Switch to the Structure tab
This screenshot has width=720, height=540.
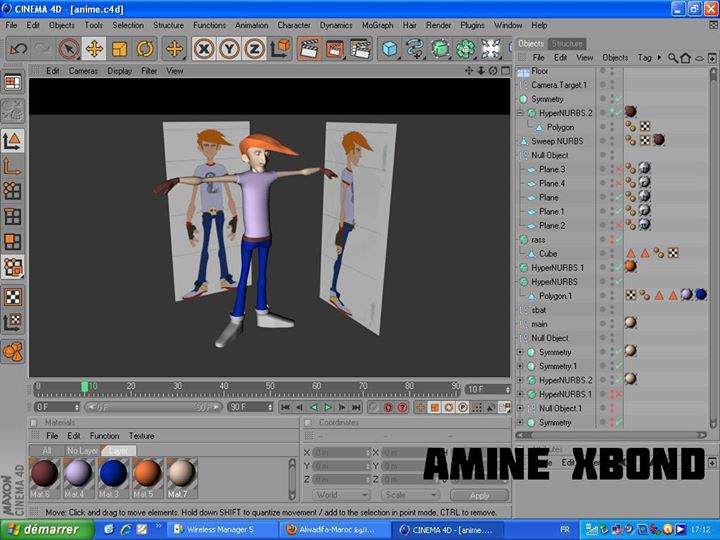(x=567, y=44)
